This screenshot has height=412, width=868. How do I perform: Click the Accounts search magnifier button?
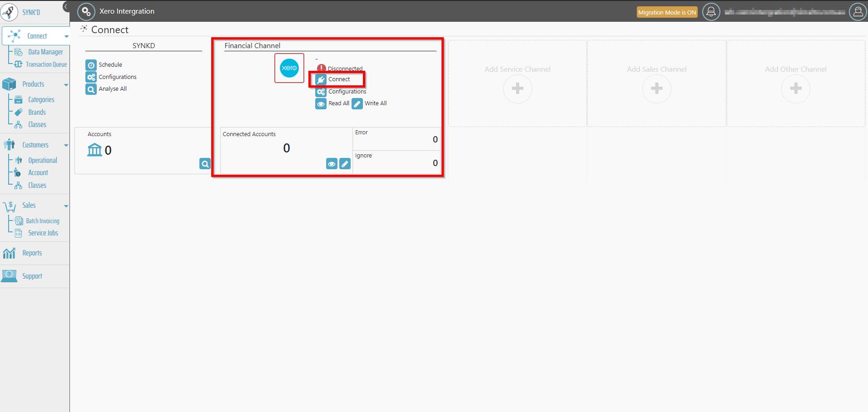(x=205, y=164)
